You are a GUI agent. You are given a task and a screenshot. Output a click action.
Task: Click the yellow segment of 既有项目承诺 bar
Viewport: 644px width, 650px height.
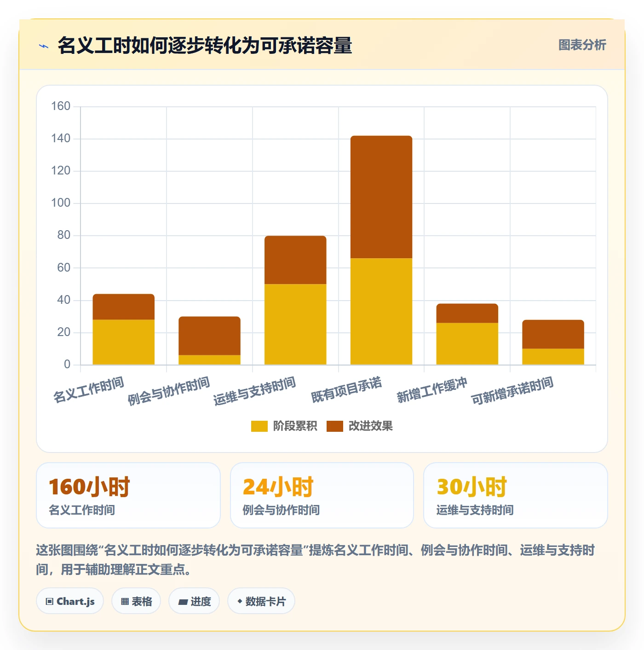[x=381, y=311]
